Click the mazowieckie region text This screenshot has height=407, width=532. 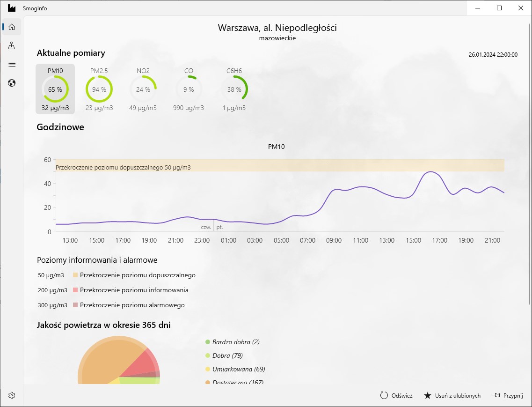277,38
